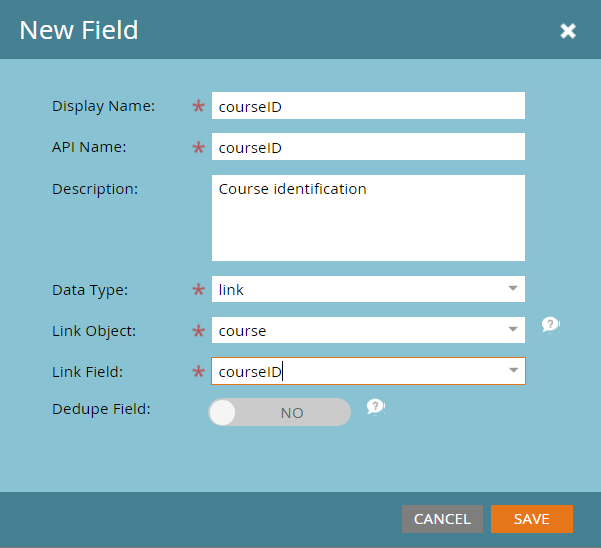Screen dimensions: 601x548
Task: Close the New Field dialog with X
Action: (x=568, y=31)
